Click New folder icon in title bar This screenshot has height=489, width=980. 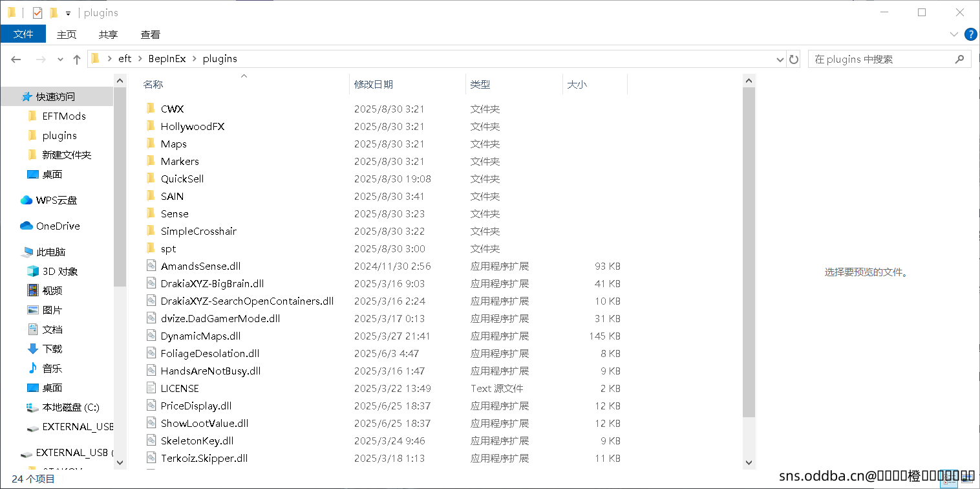[x=54, y=12]
